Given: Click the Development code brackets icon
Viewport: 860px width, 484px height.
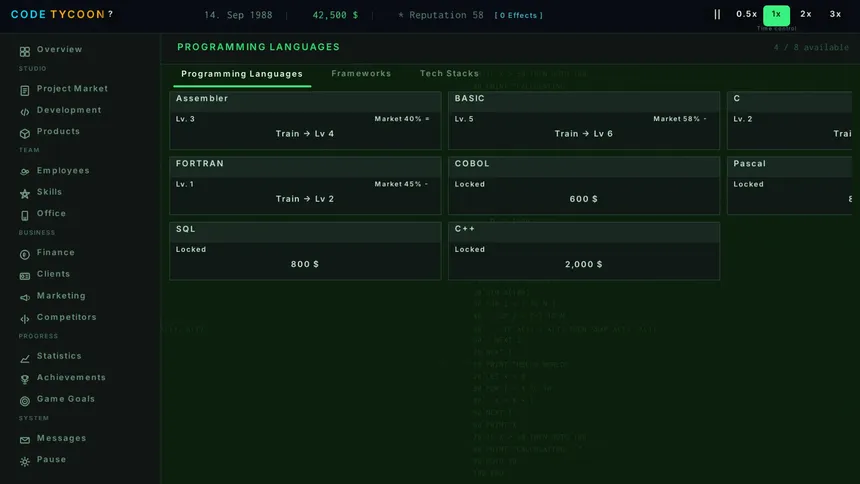Looking at the screenshot, I should [25, 112].
